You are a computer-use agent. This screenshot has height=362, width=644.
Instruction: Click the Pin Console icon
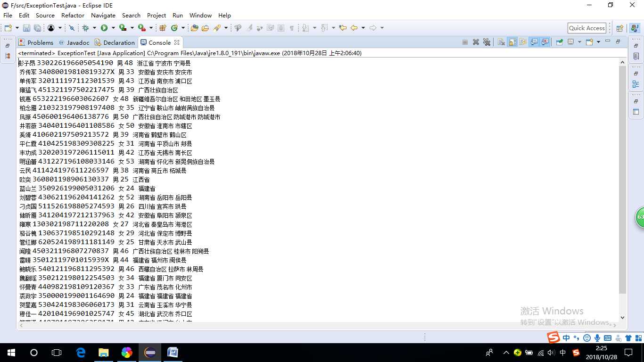(559, 42)
